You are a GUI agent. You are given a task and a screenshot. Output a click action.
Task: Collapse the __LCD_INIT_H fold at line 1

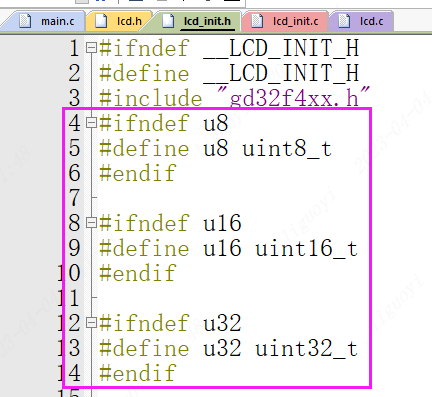tap(91, 48)
